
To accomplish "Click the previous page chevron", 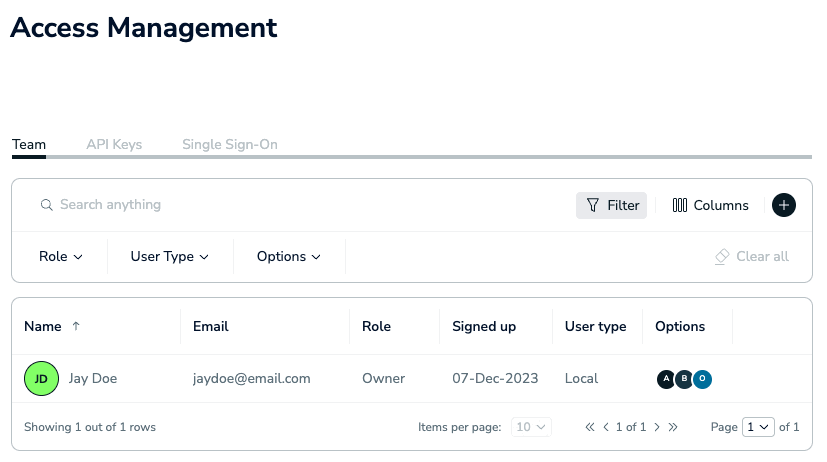I will 606,427.
